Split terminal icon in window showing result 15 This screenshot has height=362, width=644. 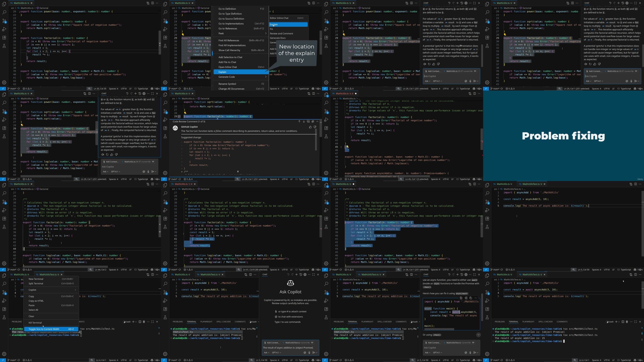point(623,322)
